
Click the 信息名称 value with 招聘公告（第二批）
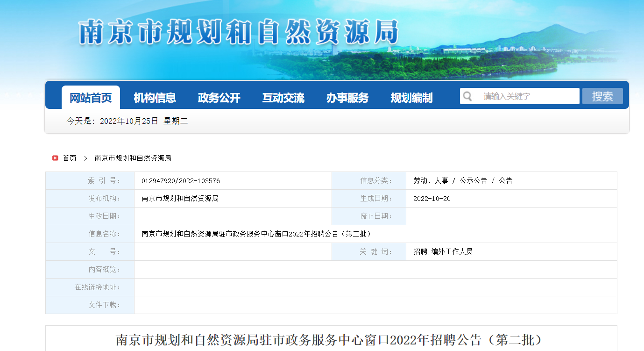tap(256, 234)
